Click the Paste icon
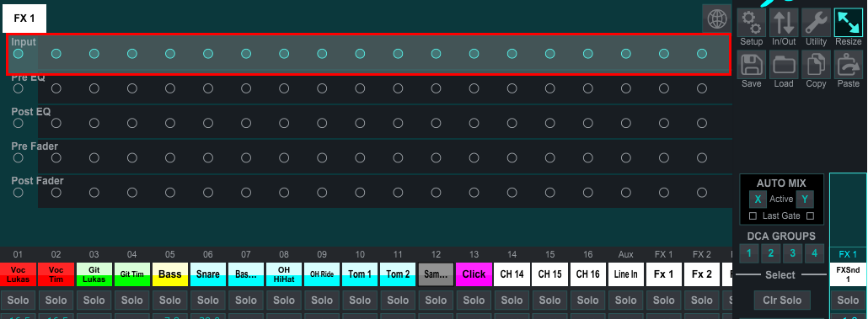Viewport: 868px width, 319px height. pos(848,64)
